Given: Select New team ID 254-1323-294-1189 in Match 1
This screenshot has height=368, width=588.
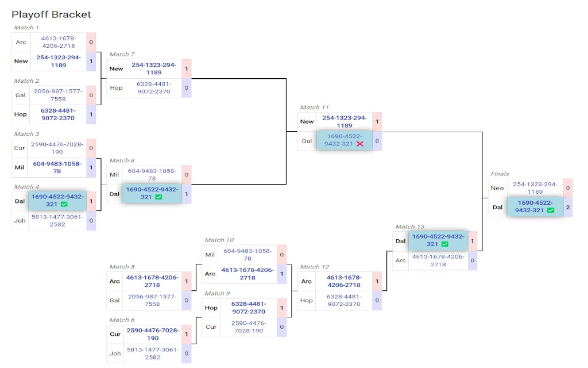Looking at the screenshot, I should coord(59,61).
